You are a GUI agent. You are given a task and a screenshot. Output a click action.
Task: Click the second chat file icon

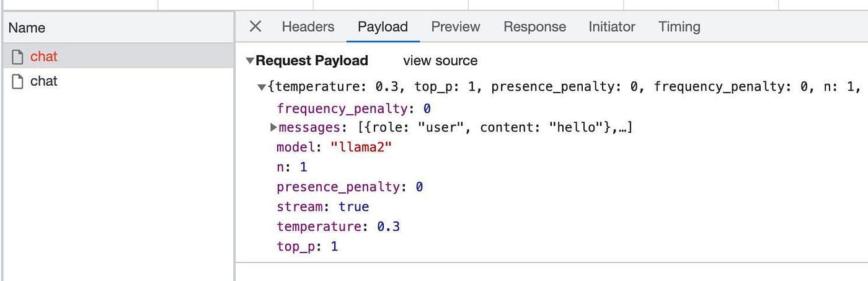pyautogui.click(x=17, y=81)
